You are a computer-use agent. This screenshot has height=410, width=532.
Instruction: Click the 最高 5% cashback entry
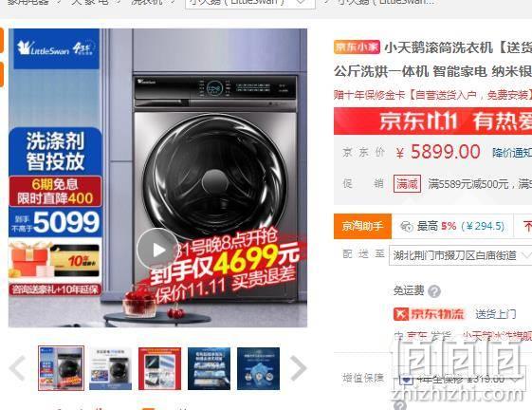[x=452, y=226]
